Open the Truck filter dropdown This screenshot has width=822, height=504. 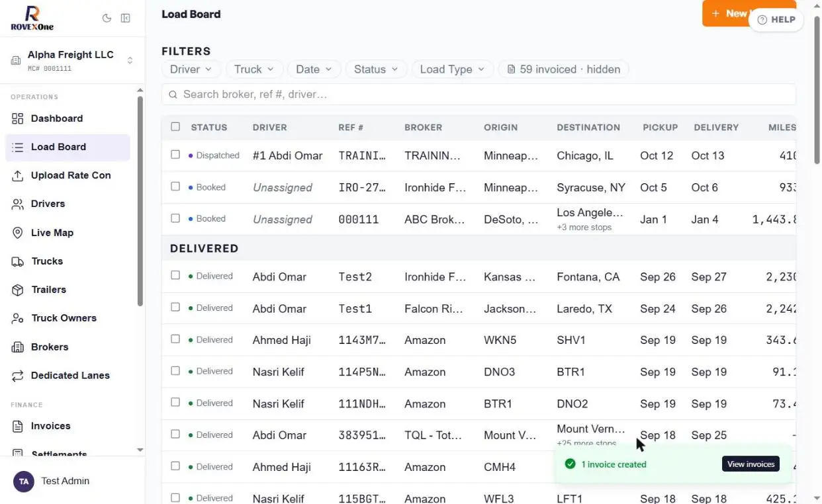click(255, 69)
